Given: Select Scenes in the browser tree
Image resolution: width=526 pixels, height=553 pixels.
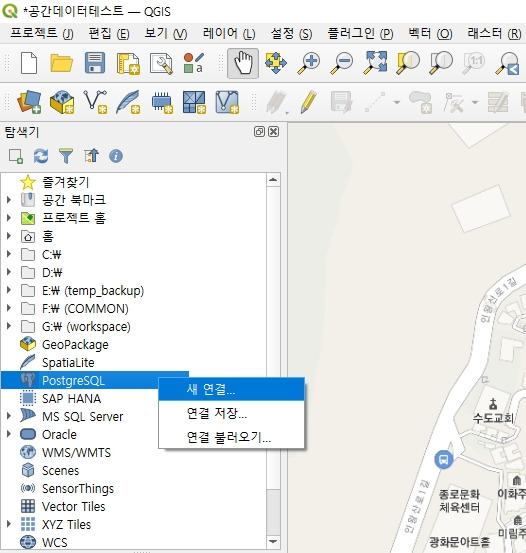Looking at the screenshot, I should (60, 470).
